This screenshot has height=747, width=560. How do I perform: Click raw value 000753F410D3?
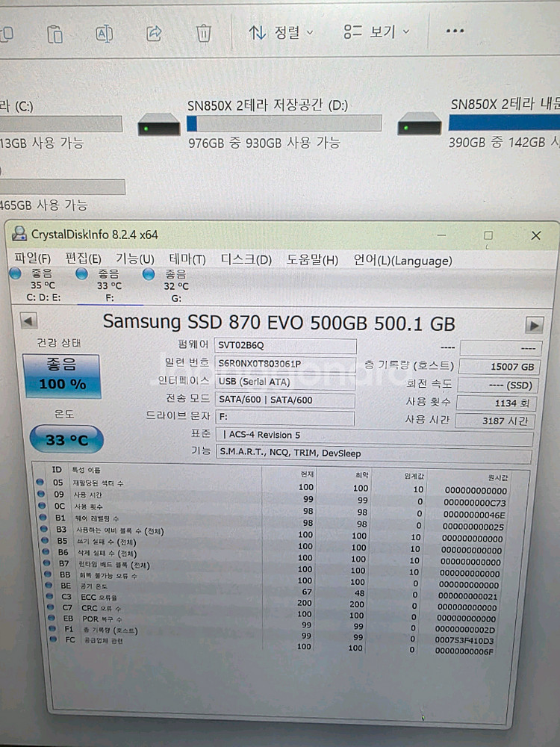click(x=464, y=640)
